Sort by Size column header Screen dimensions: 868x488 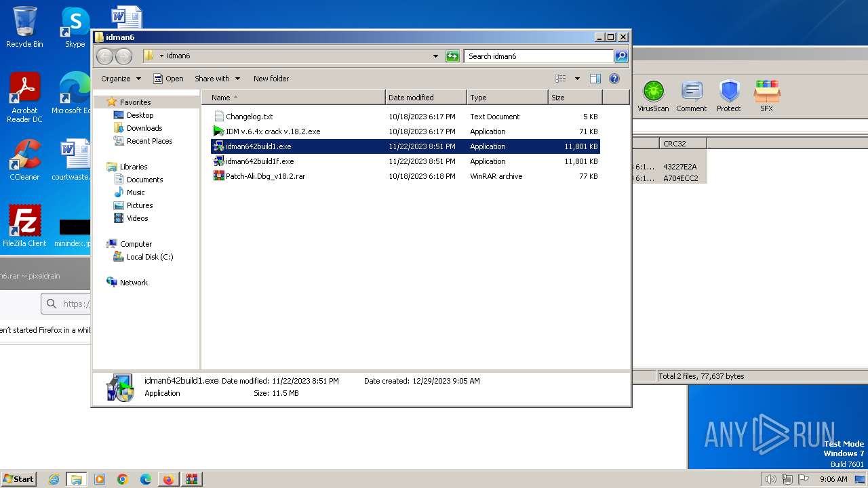pos(575,98)
